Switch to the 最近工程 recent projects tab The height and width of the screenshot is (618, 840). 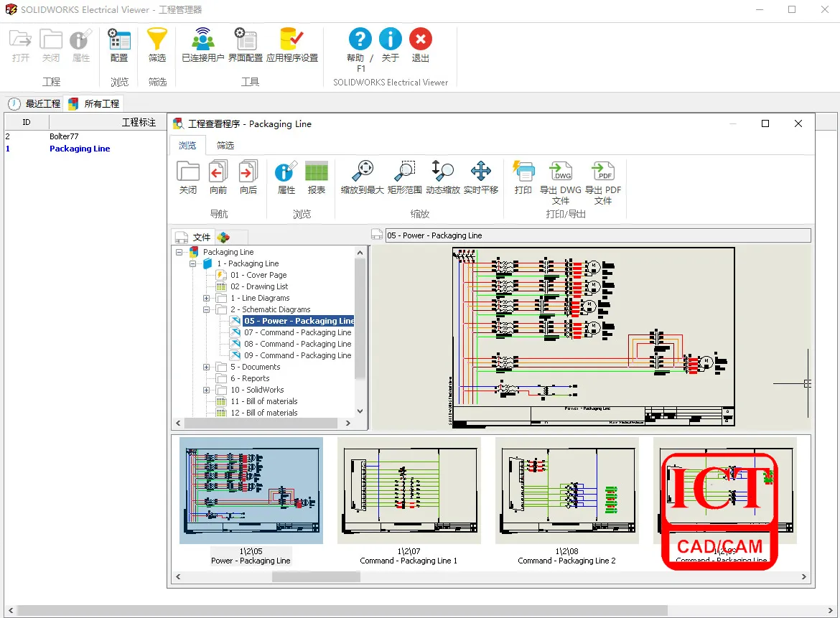click(34, 104)
